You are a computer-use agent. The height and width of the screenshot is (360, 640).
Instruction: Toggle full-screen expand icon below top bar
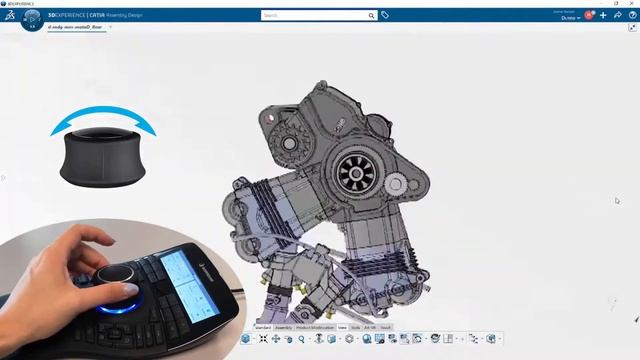(632, 28)
